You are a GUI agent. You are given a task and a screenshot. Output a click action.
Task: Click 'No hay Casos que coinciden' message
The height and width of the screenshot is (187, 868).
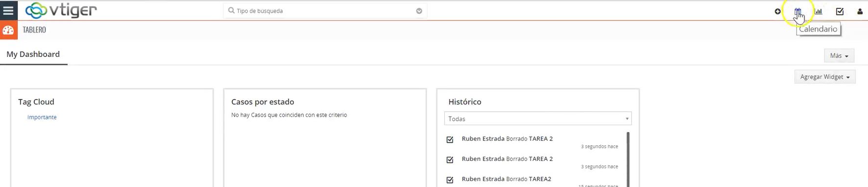[x=289, y=115]
